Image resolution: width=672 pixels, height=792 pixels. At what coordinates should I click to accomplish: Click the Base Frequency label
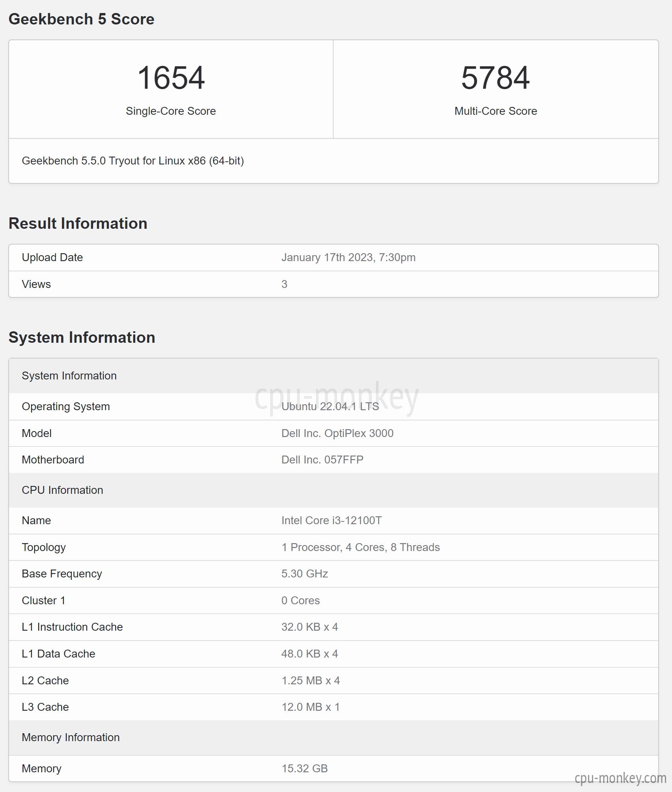[x=62, y=574]
